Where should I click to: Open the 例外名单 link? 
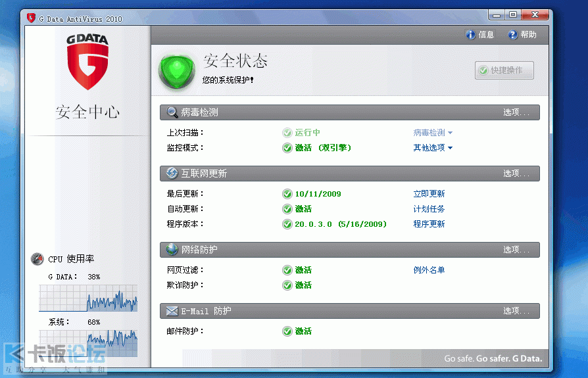[429, 270]
